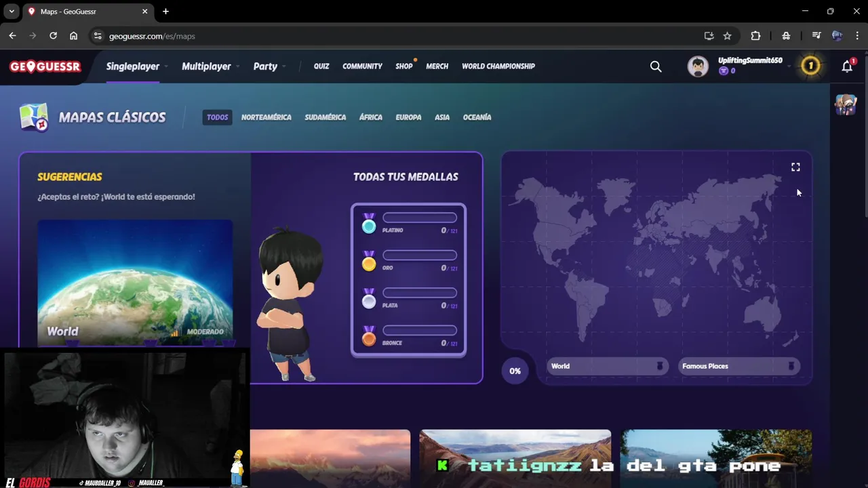868x488 pixels.
Task: Open the Shop page
Action: click(404, 66)
